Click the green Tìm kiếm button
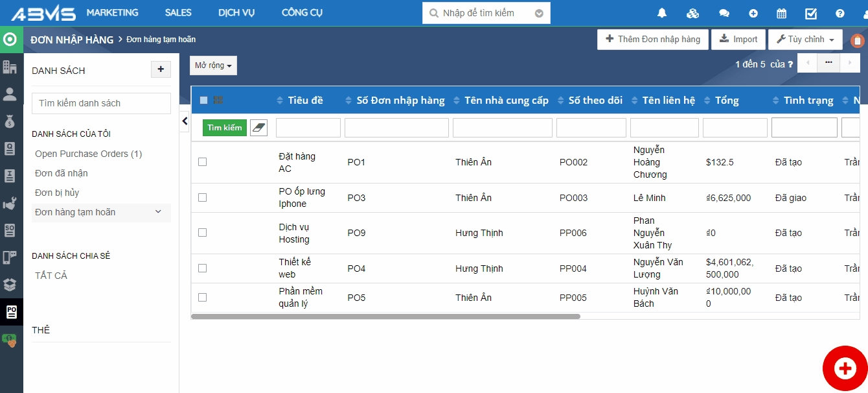This screenshot has width=868, height=393. click(225, 128)
